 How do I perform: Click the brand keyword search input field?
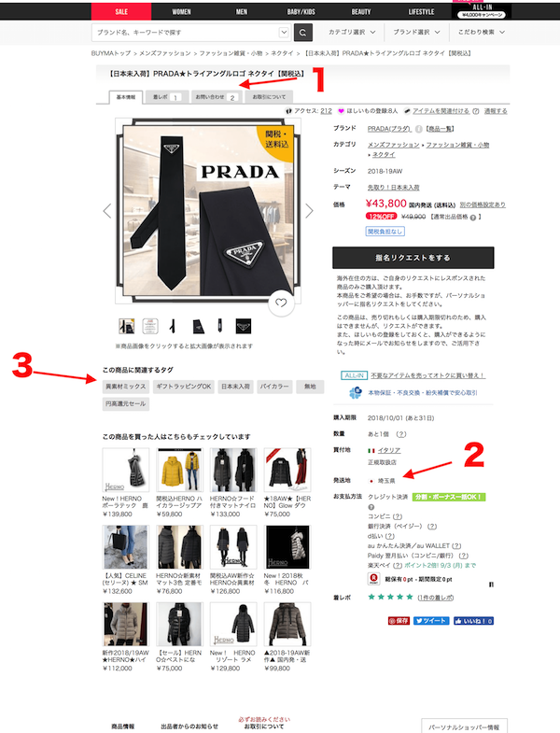coord(186,33)
